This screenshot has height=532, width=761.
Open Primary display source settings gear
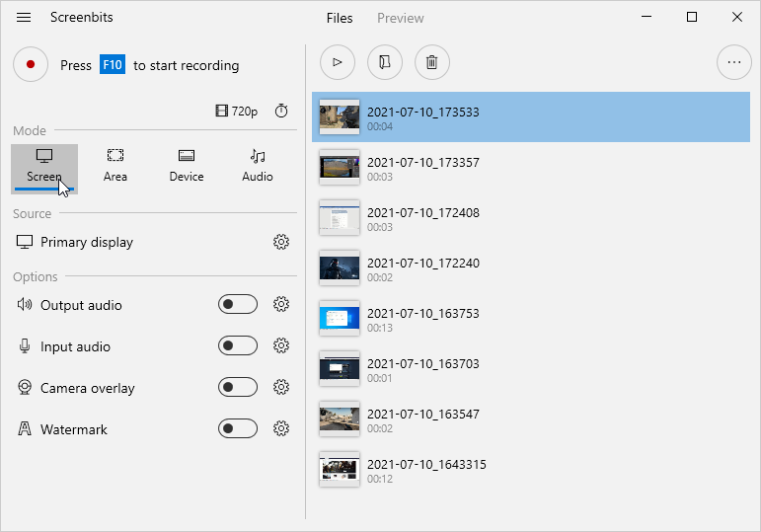click(281, 242)
